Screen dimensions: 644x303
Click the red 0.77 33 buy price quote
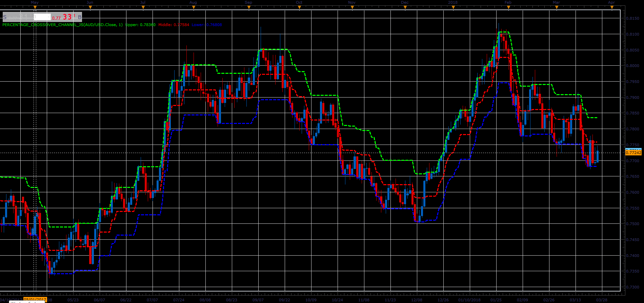(63, 17)
